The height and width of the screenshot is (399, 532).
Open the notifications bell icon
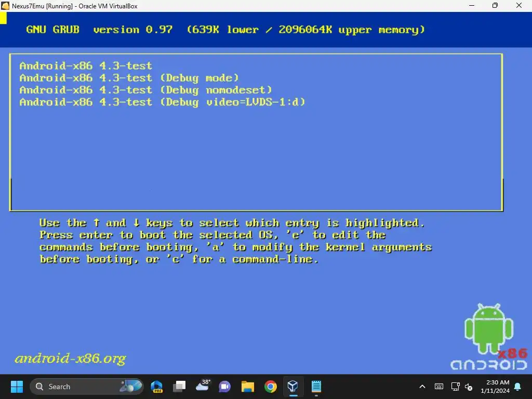point(518,387)
